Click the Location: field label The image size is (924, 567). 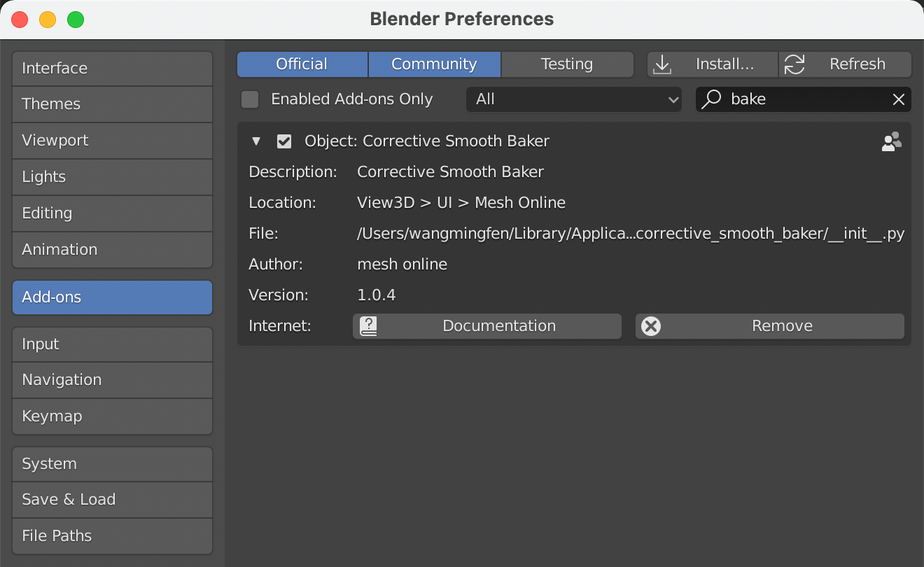pyautogui.click(x=282, y=203)
